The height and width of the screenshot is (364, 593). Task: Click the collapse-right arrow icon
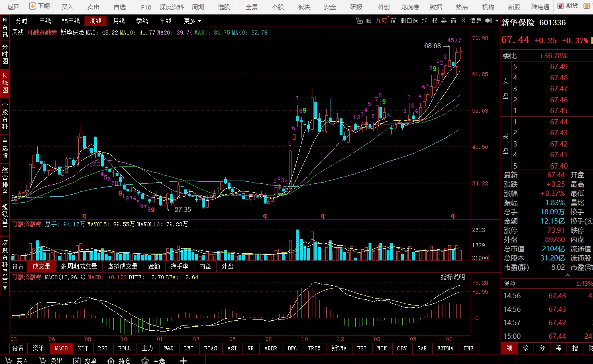(x=489, y=20)
